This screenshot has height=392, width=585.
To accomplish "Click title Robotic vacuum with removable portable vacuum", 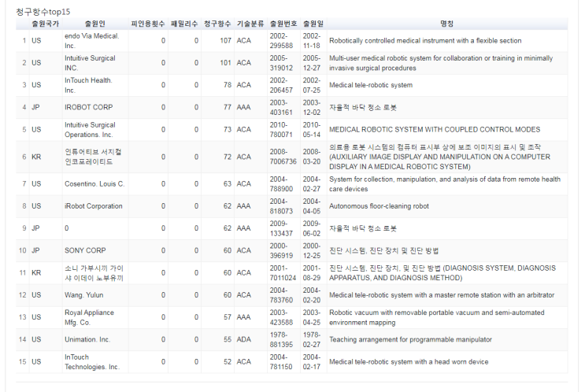I will [436, 317].
